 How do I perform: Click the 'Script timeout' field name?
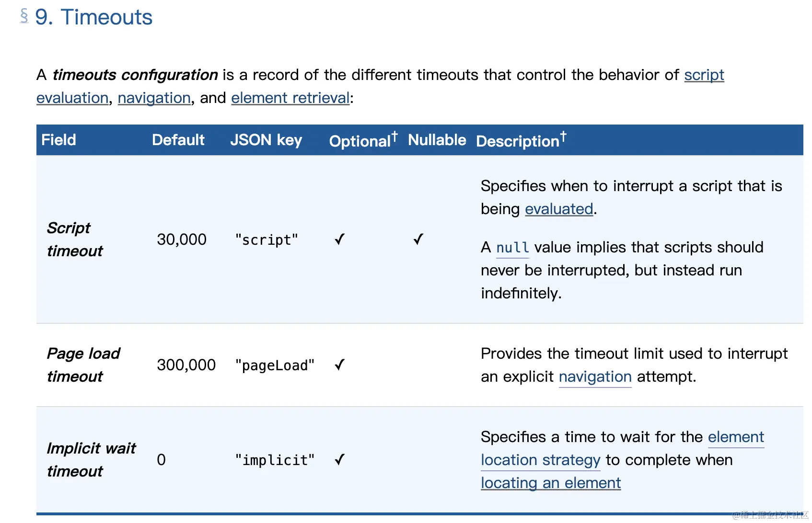coord(75,239)
